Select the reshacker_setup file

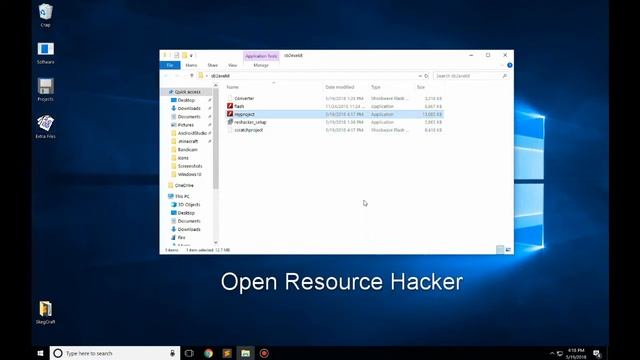[x=250, y=122]
